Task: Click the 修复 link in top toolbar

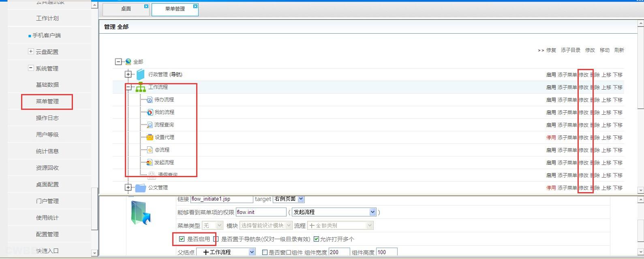Action: (551, 50)
